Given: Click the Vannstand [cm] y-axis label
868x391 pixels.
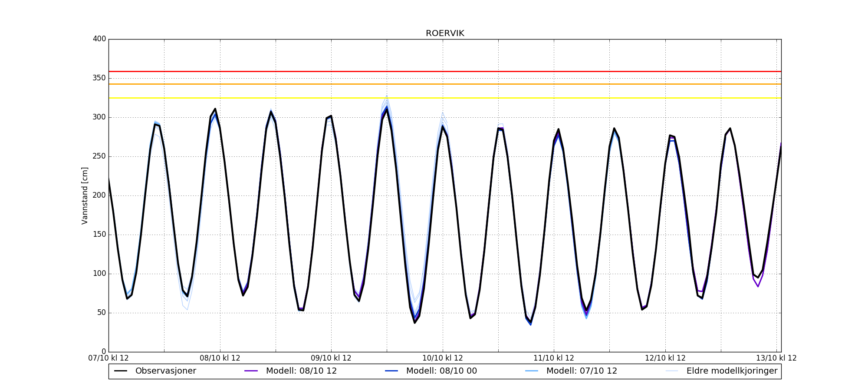Looking at the screenshot, I should (x=85, y=195).
